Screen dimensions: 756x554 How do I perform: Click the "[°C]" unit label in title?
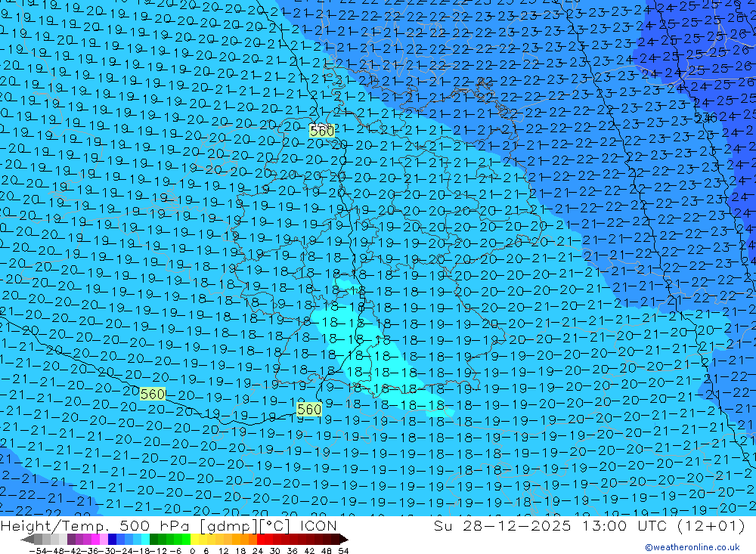pyautogui.click(x=275, y=527)
